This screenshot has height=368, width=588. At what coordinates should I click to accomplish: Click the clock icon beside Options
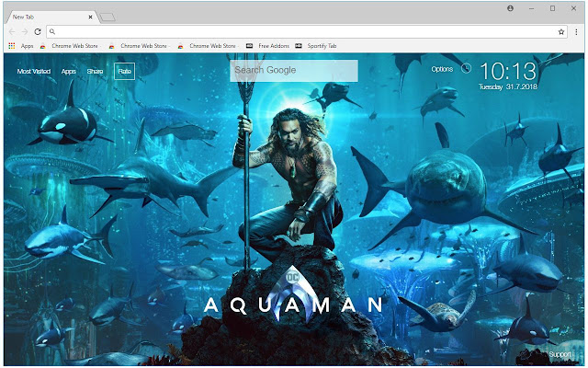click(466, 68)
